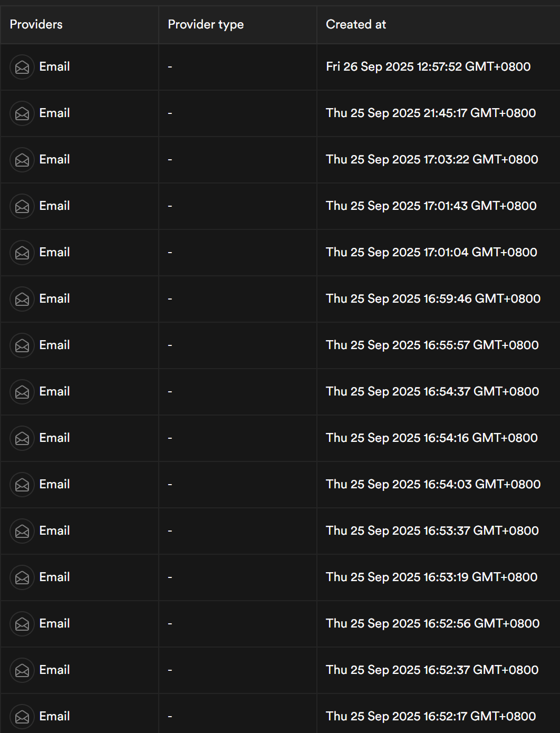The width and height of the screenshot is (560, 733).
Task: Click email icon in Fri 26 Sep 12:57:52 row
Action: click(22, 67)
